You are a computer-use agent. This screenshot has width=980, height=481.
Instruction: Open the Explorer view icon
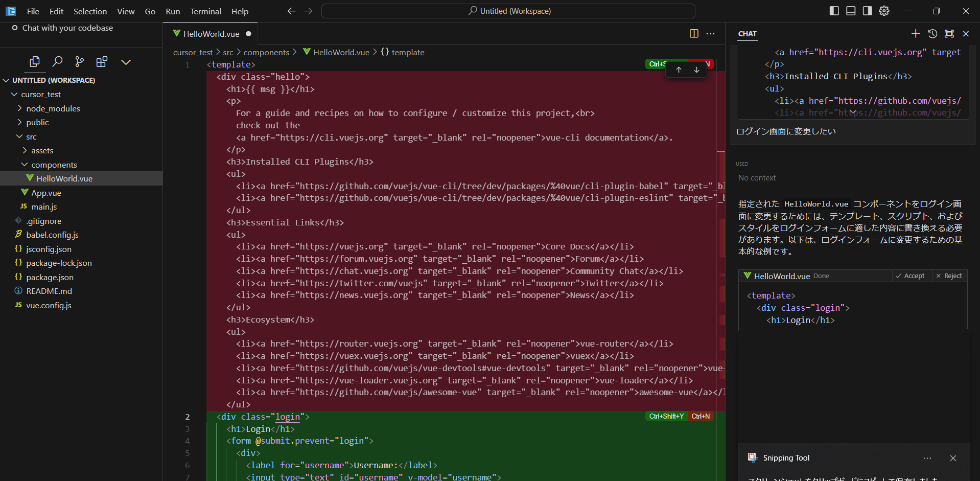coord(35,62)
